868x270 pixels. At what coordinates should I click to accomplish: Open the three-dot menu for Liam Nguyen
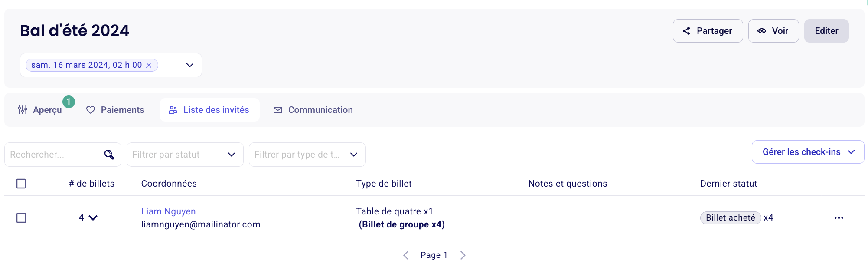(839, 218)
